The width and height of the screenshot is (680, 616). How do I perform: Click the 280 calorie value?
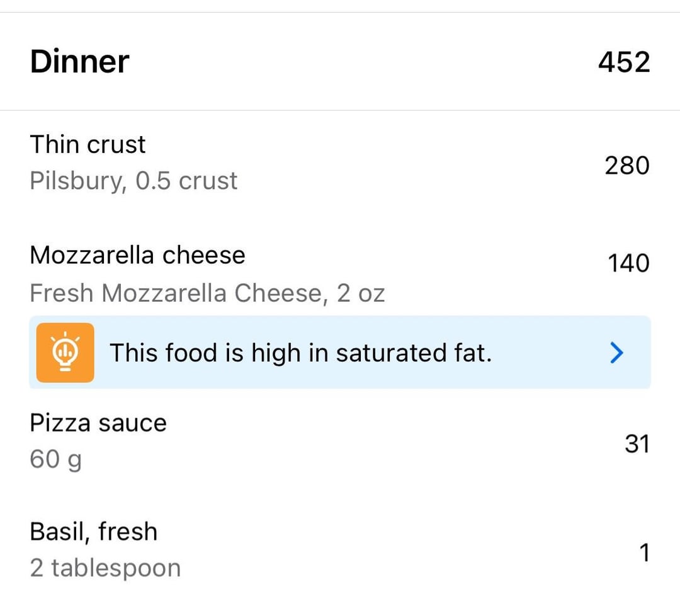point(627,166)
